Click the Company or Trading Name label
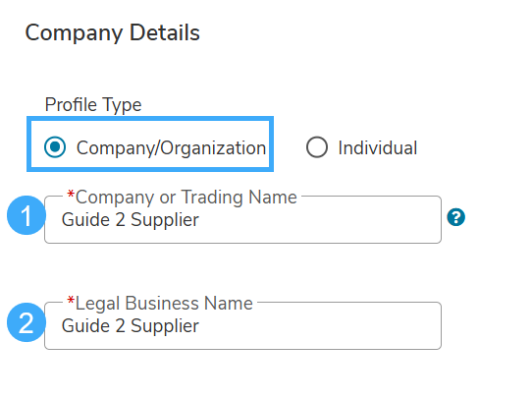The image size is (532, 399). (x=186, y=197)
